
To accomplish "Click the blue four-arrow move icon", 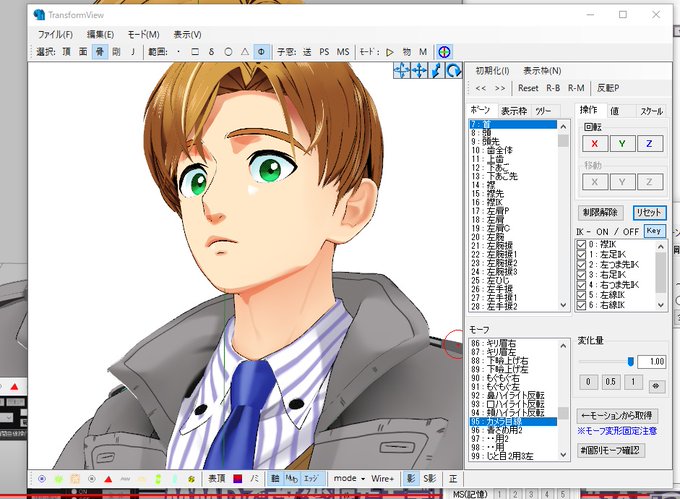I will [419, 70].
